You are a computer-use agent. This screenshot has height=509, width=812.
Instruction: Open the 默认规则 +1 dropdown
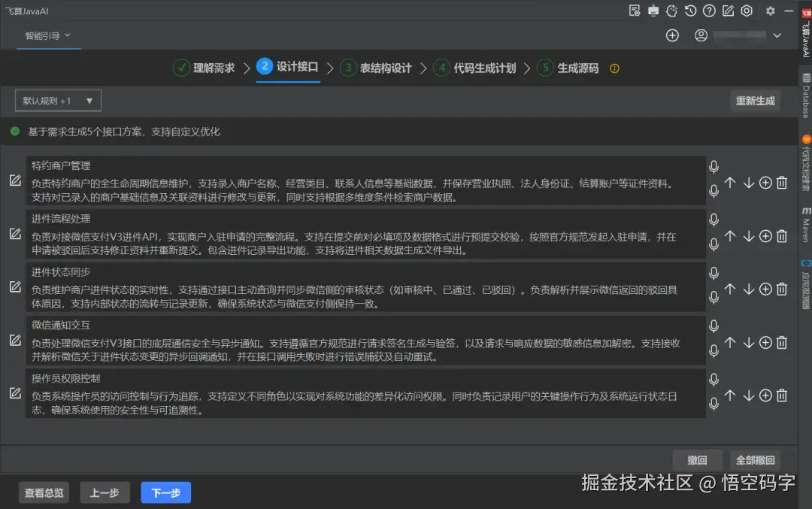point(57,100)
